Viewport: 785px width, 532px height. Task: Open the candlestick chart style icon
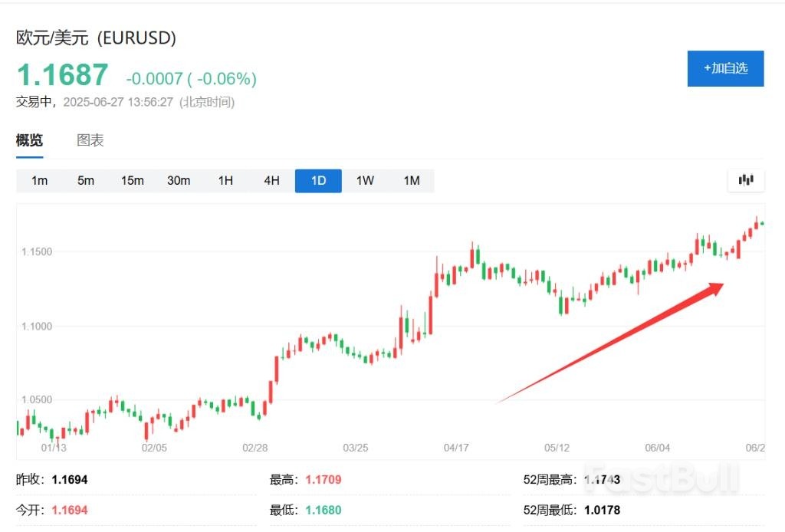744,180
